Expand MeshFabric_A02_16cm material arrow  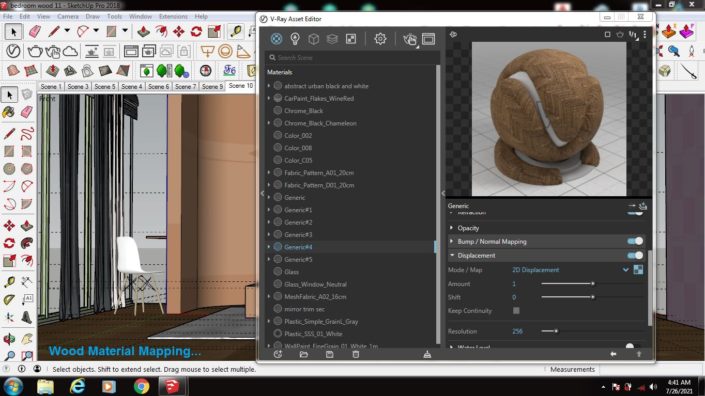[269, 297]
